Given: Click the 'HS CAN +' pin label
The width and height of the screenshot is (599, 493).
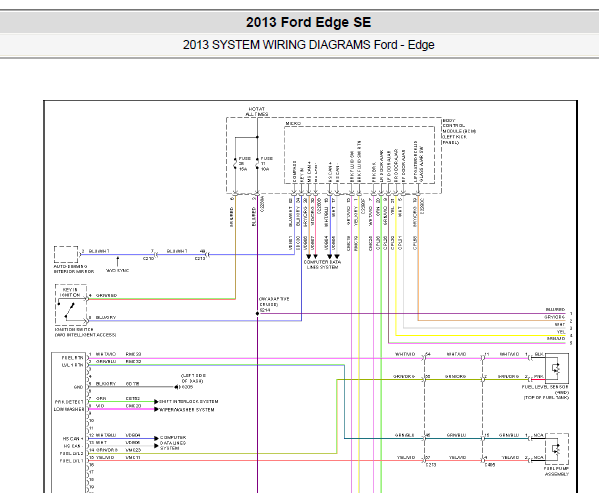Looking at the screenshot, I should (x=73, y=438).
